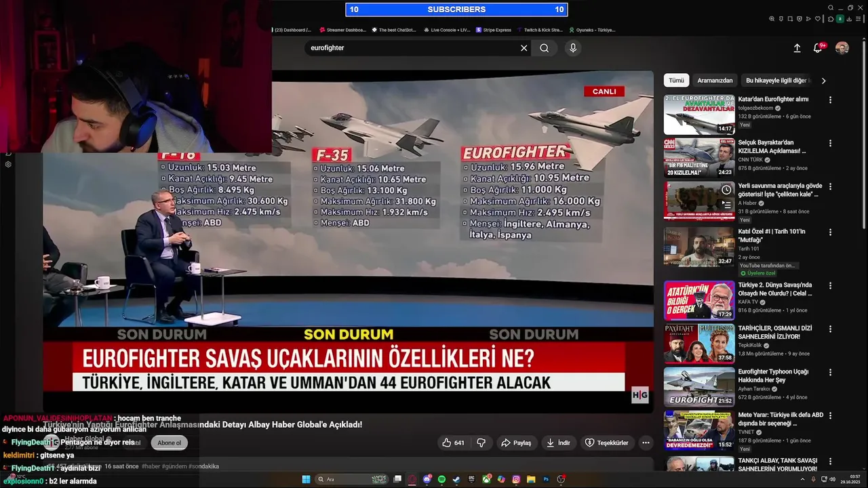Like the video with 641 likes
The image size is (868, 488).
453,443
